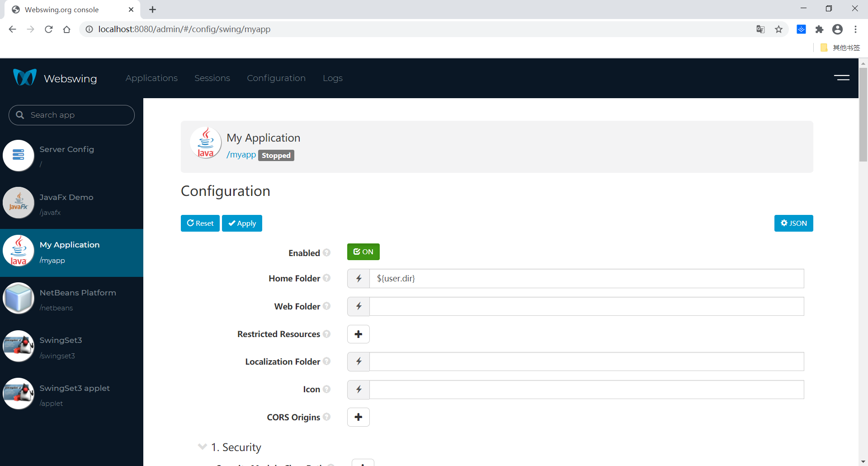868x466 pixels.
Task: Click the Webswing logo icon
Action: (24, 77)
